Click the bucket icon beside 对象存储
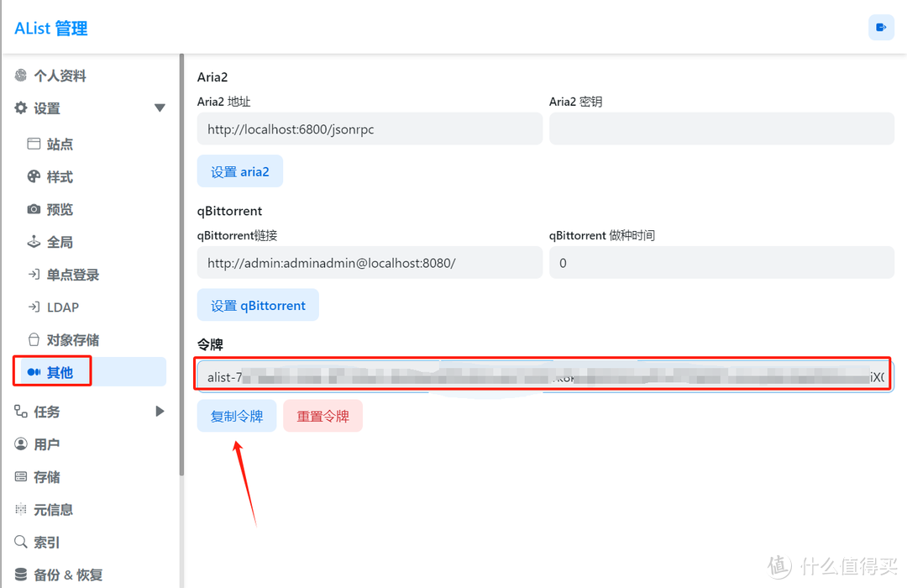This screenshot has height=588, width=907. click(34, 339)
